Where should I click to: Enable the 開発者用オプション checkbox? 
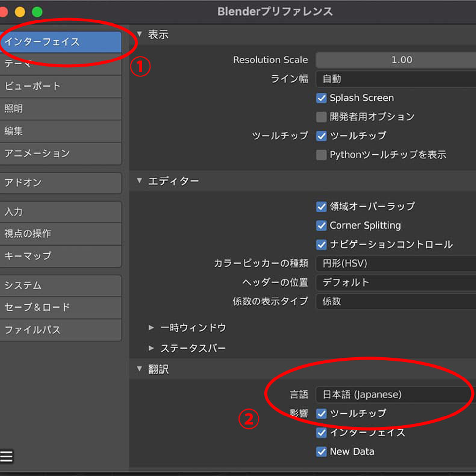(321, 117)
